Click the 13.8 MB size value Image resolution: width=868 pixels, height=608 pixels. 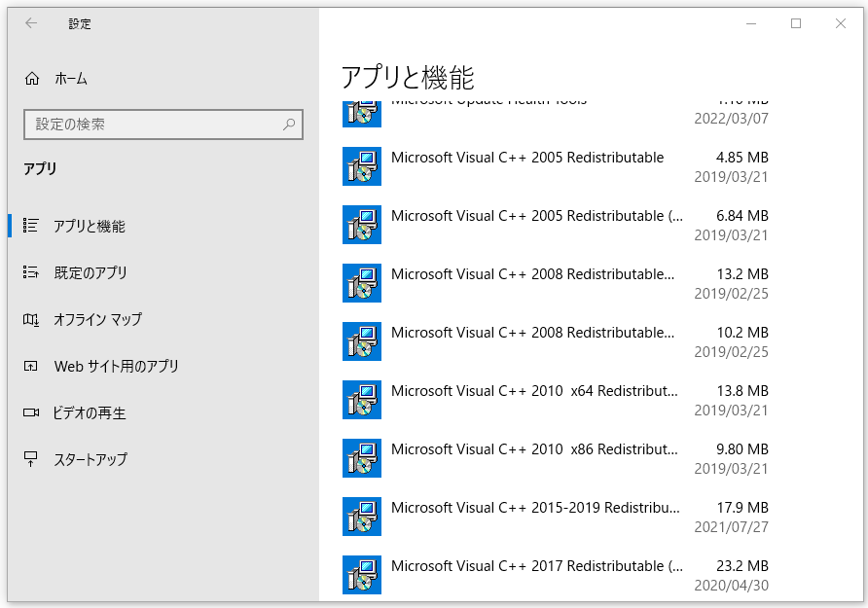tap(742, 391)
